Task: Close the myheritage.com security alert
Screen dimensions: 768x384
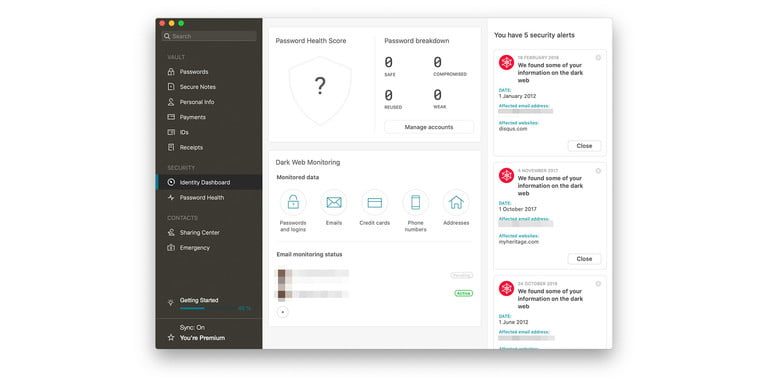Action: pos(584,259)
